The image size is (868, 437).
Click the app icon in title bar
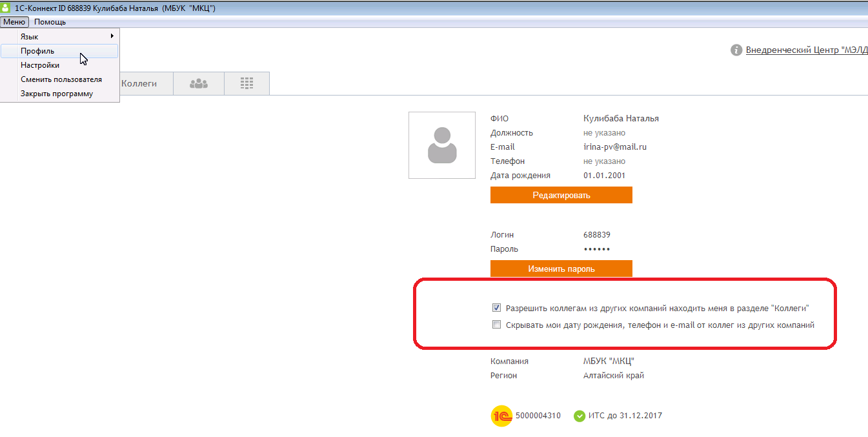[6, 7]
